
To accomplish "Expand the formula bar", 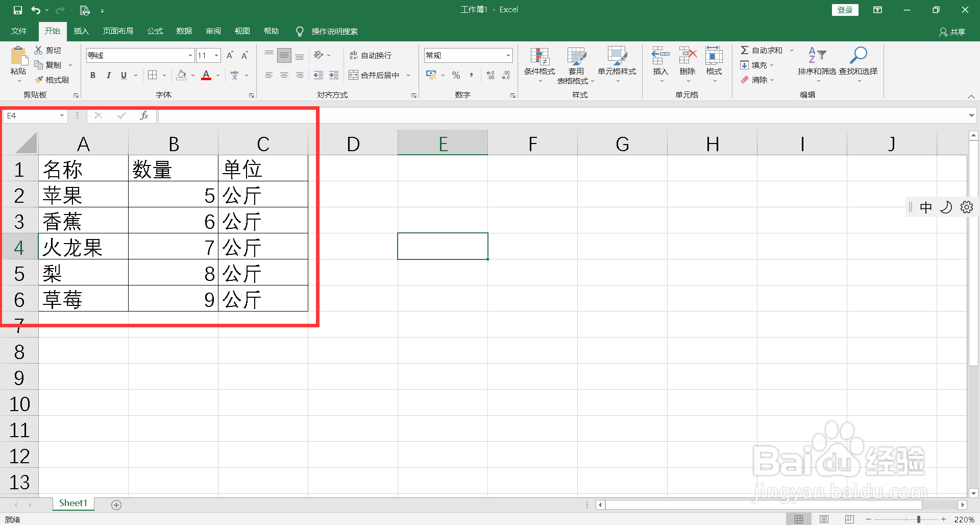I will tap(971, 116).
